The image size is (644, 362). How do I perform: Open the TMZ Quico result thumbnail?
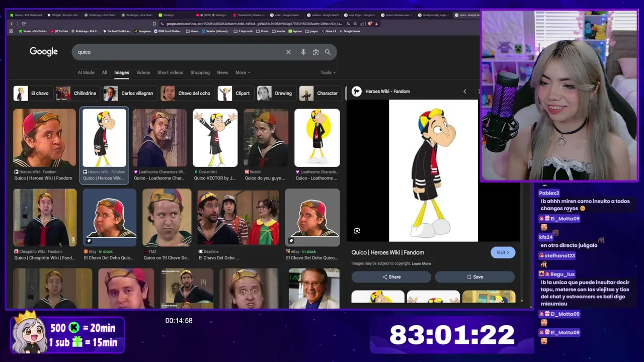pyautogui.click(x=167, y=217)
